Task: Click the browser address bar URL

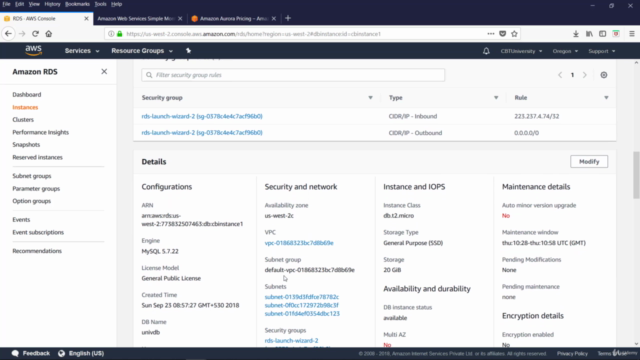Action: click(x=253, y=34)
